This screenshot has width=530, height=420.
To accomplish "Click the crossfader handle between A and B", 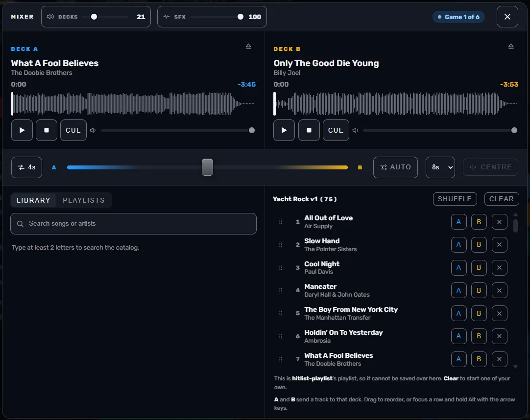I will point(208,167).
